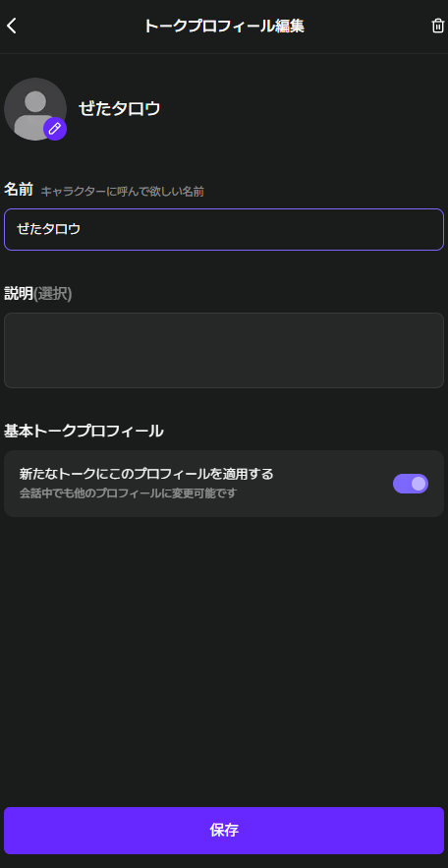Click the gray (選択) optional marker
Screen dimensions: 448x868
52,294
